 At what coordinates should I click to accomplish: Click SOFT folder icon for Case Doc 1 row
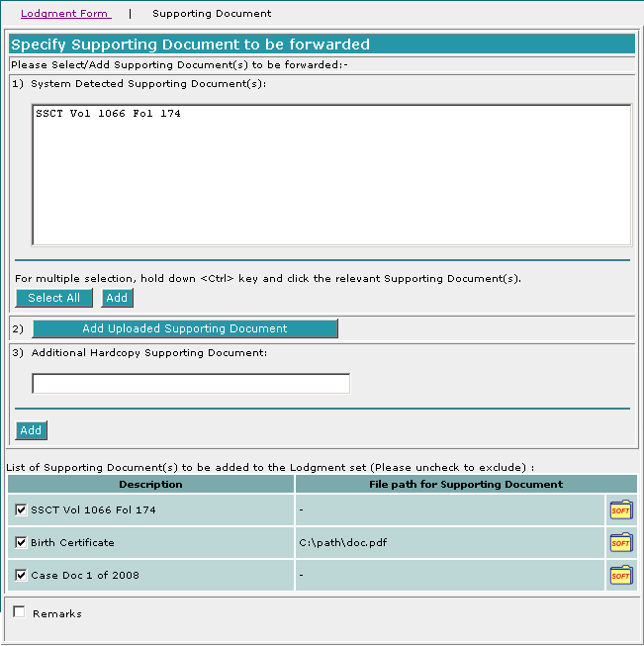pos(620,576)
